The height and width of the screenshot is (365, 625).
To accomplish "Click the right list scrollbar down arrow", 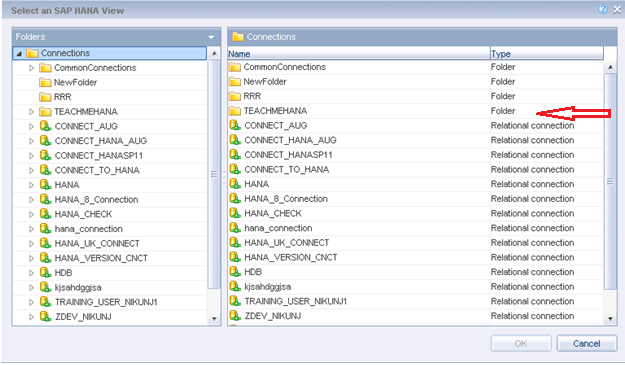I will pos(610,319).
